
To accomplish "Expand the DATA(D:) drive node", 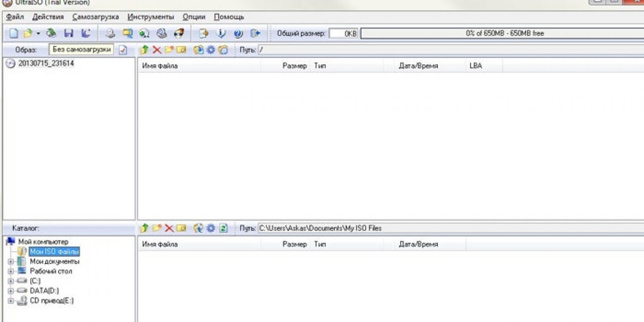I will tap(10, 291).
